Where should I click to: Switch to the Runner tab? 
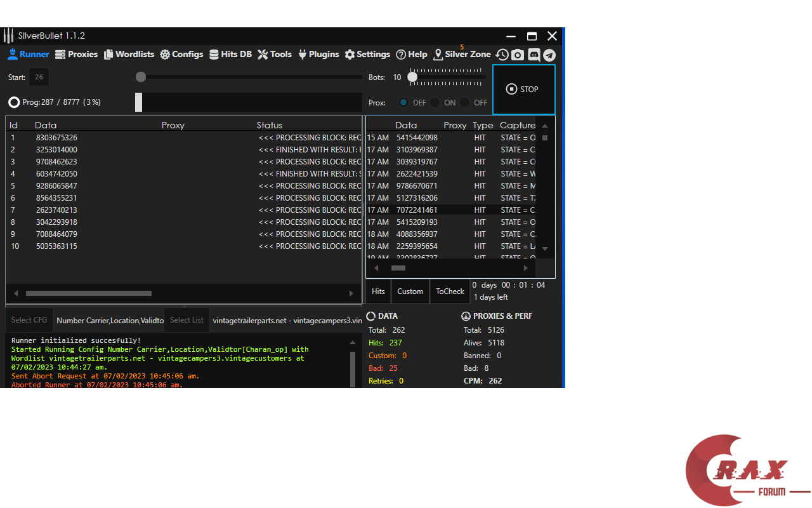[28, 55]
